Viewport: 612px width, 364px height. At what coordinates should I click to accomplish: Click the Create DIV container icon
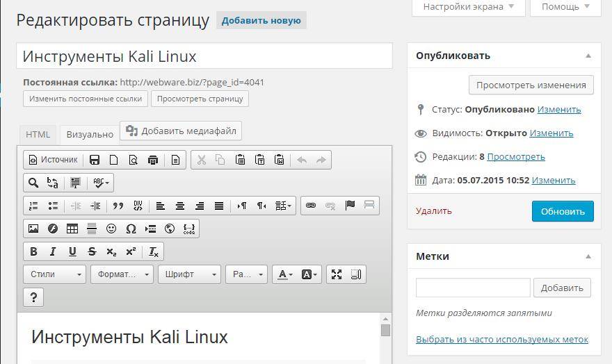(138, 206)
